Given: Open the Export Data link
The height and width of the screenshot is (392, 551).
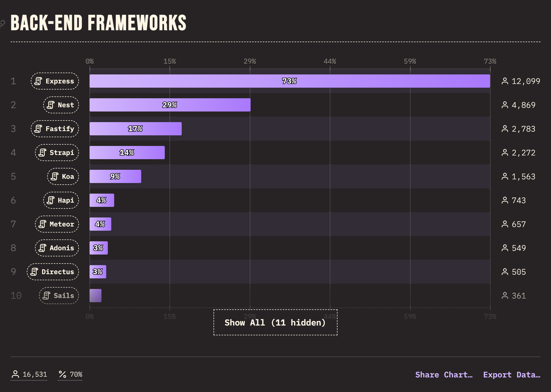Looking at the screenshot, I should pyautogui.click(x=512, y=375).
